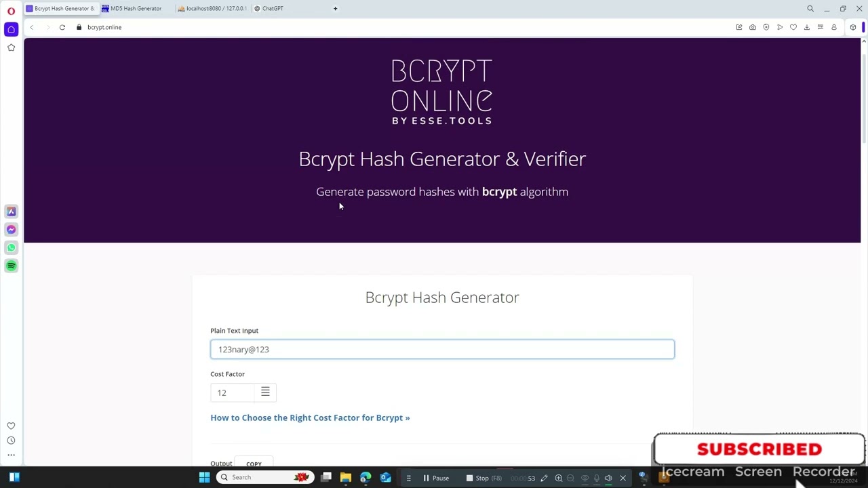868x488 pixels.
Task: Pause the screen recording
Action: tap(435, 478)
